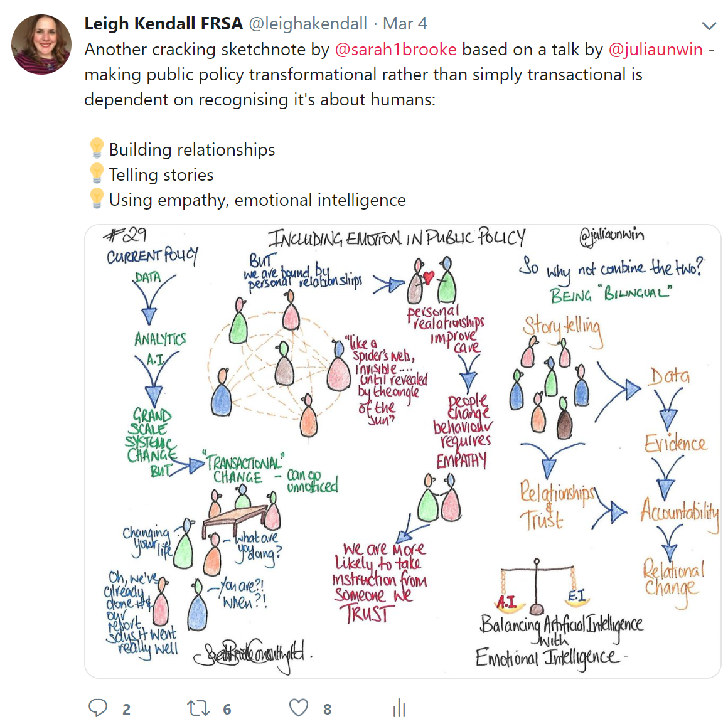
Task: Open the @sarah1brooke mention link
Action: [395, 49]
